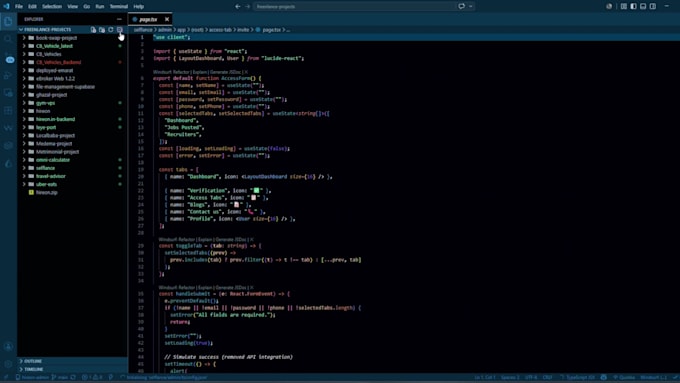Open Manage gear in activity bar

8,364
